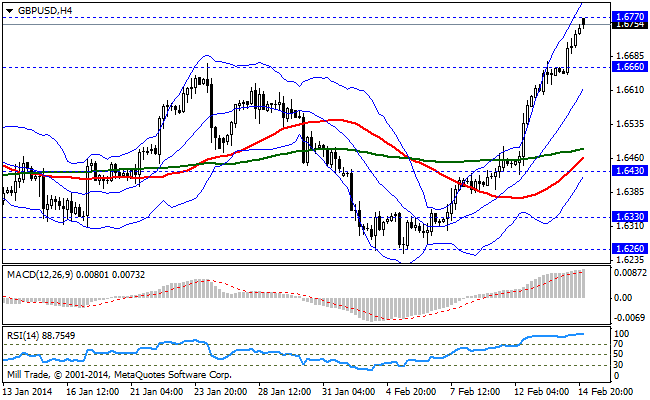Click the tallest MACD histogram bar at right end

pos(584,284)
